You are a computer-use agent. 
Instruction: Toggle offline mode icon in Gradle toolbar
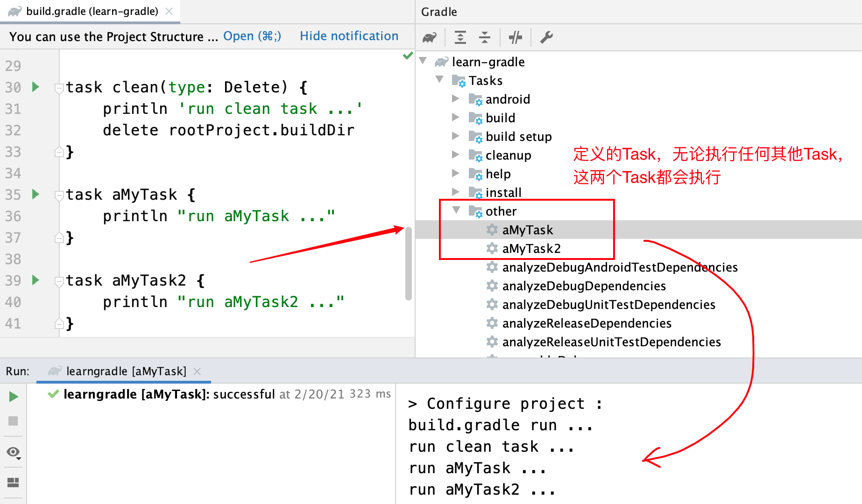516,37
